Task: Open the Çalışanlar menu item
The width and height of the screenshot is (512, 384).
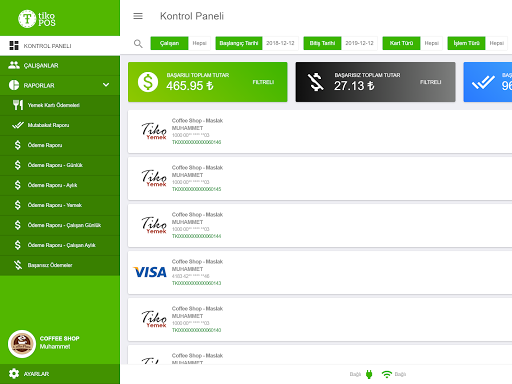Action: pyautogui.click(x=60, y=66)
